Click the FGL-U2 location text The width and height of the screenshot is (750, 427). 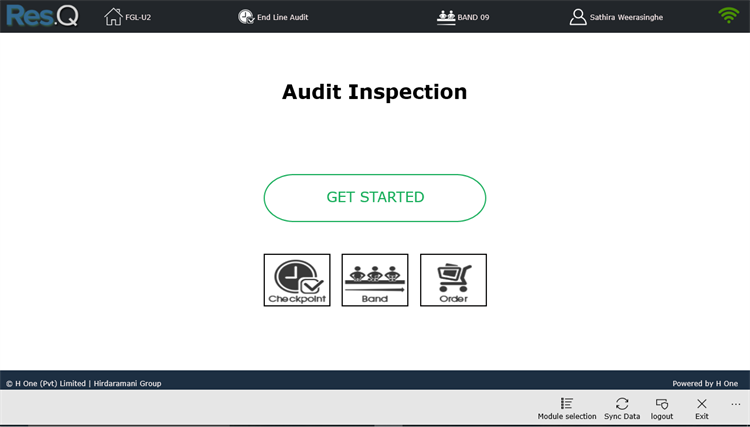point(138,17)
